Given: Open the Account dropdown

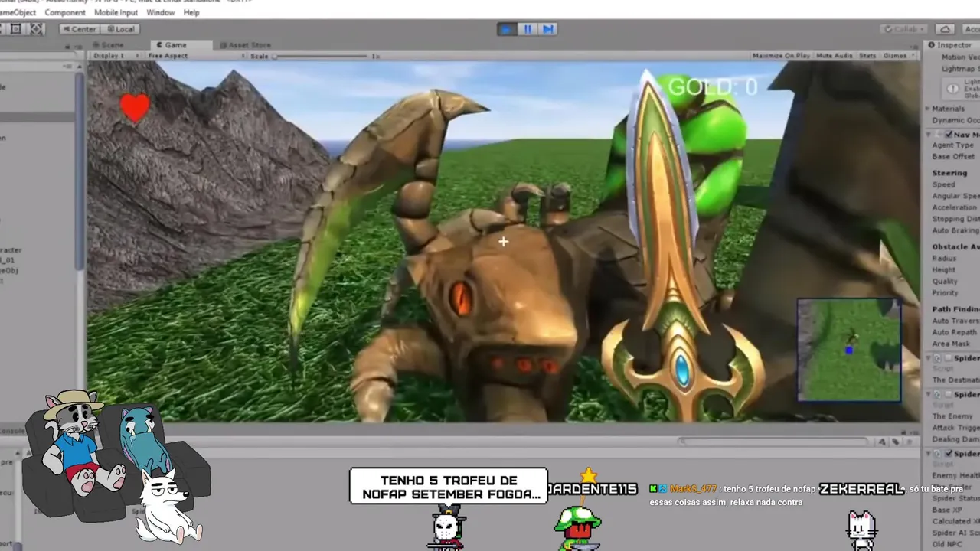Looking at the screenshot, I should click(x=971, y=29).
